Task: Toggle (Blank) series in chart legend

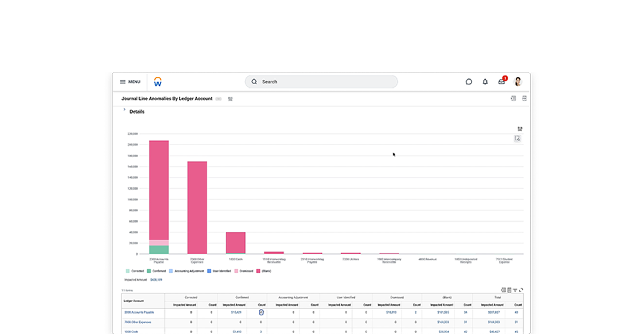Action: (x=264, y=271)
